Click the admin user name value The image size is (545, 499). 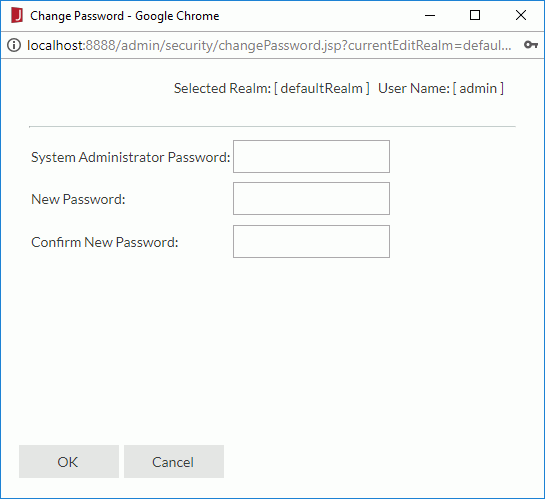coord(478,88)
